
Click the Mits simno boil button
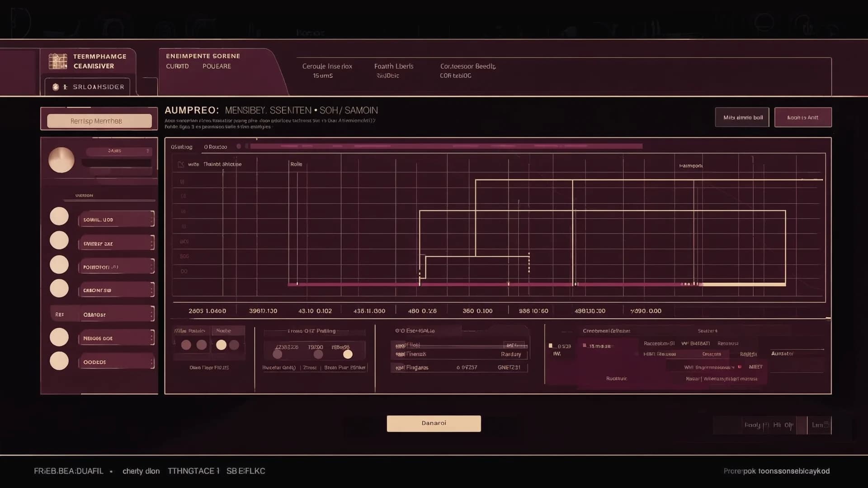[x=742, y=117]
